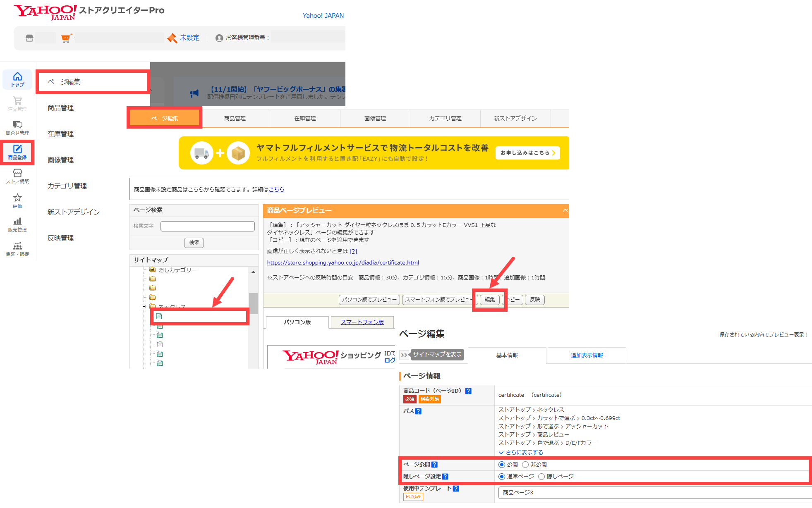Collapse the ネックレス folder in sitemap tree
Image resolution: width=812 pixels, height=508 pixels.
144,306
